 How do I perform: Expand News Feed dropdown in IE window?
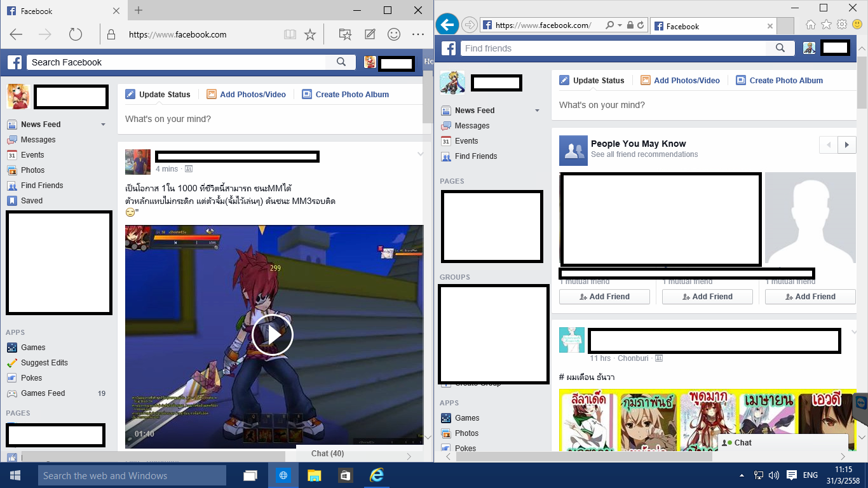tap(537, 111)
